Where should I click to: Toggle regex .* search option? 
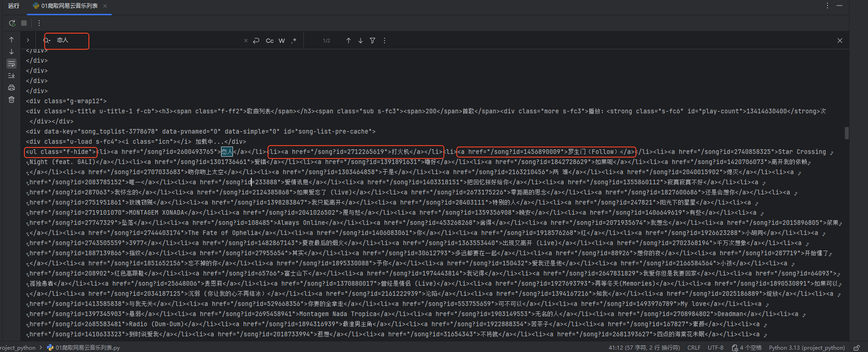(294, 41)
